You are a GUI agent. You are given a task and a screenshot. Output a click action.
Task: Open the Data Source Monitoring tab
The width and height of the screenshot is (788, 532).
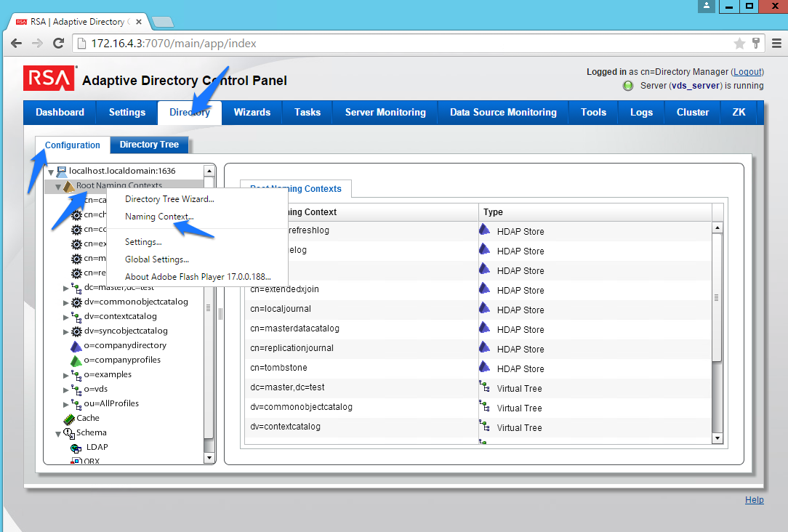coord(503,113)
